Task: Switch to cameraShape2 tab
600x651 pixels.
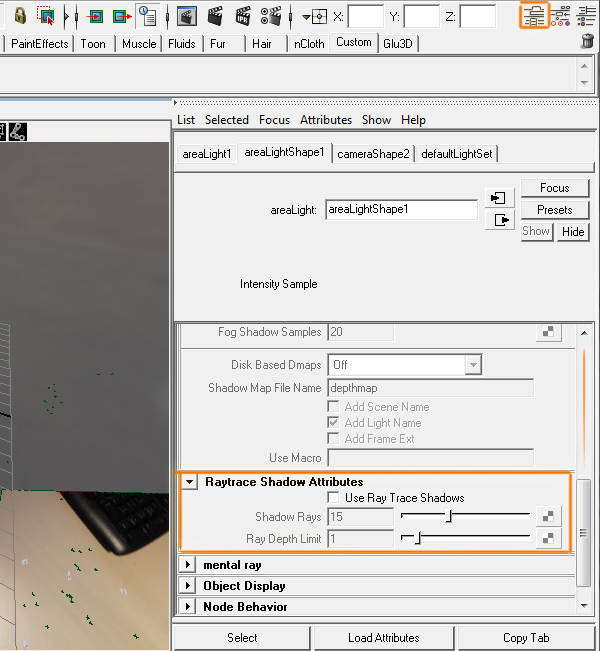Action: point(373,154)
